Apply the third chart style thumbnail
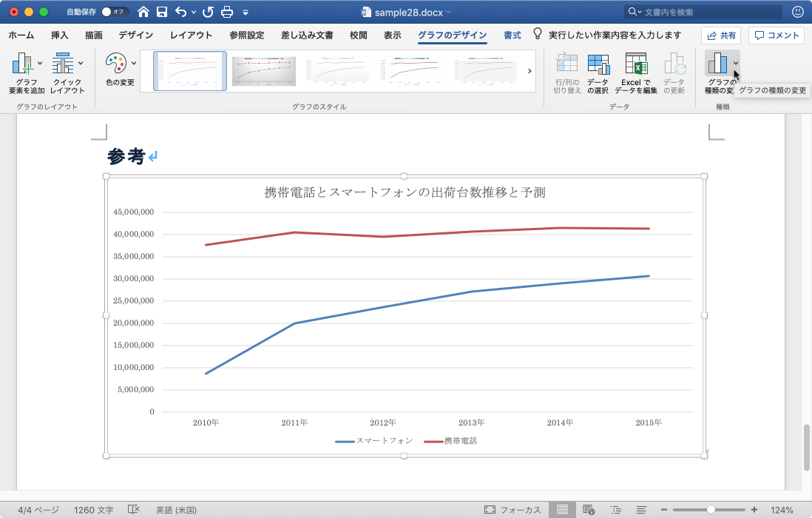812x518 pixels. click(x=338, y=71)
